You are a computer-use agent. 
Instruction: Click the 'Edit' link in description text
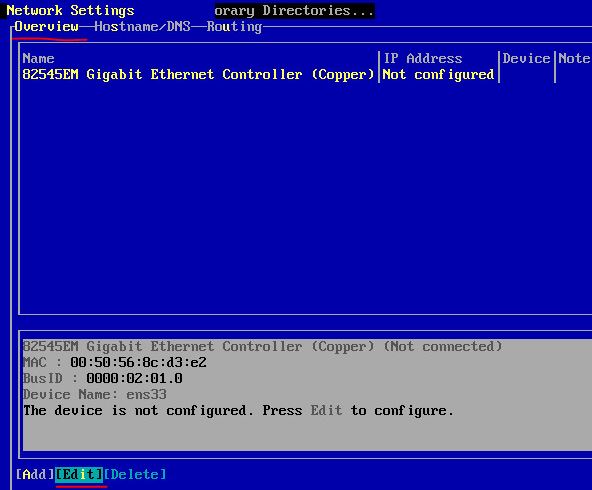click(326, 410)
